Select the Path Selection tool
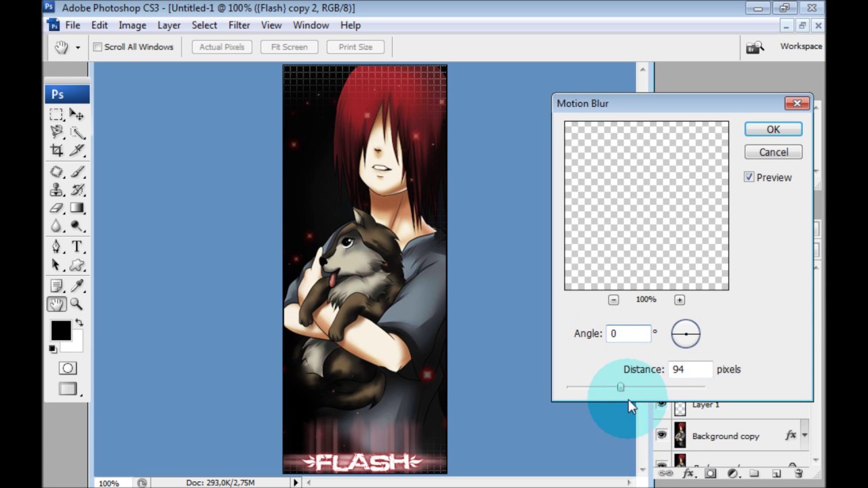The image size is (868, 488). [x=57, y=265]
